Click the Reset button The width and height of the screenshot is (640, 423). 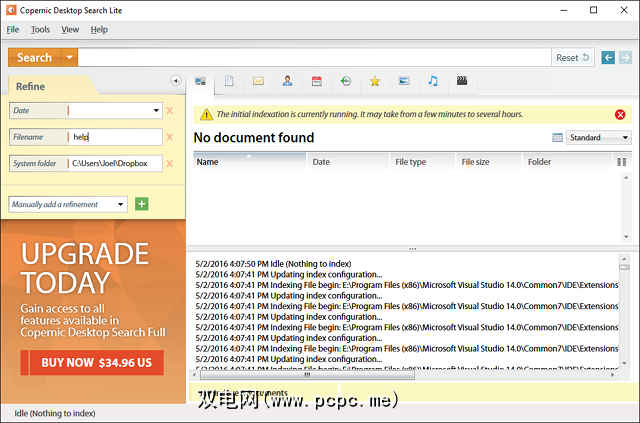(x=573, y=58)
